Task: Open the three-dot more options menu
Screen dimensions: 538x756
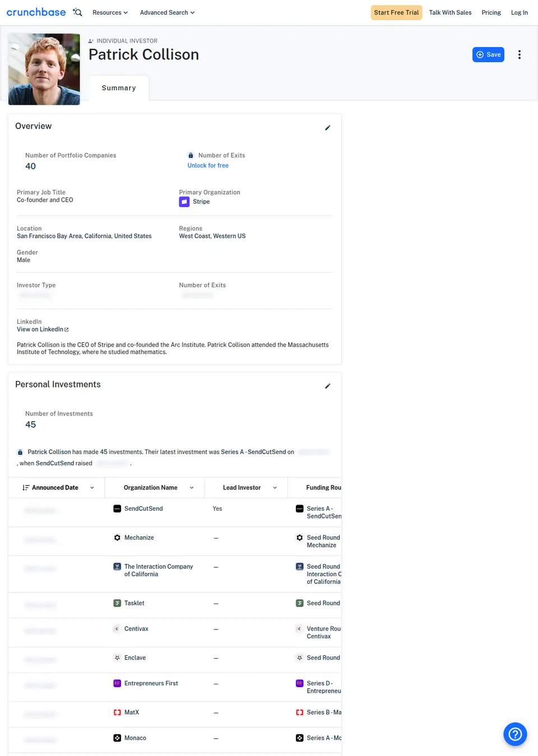Action: (x=520, y=54)
